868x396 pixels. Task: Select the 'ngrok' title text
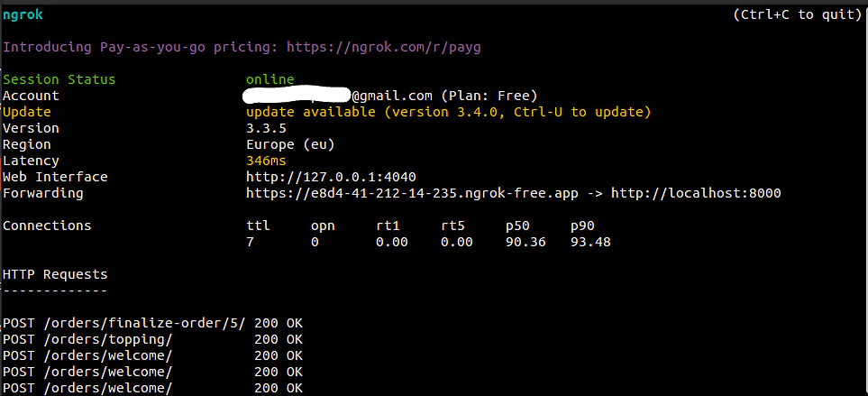[x=23, y=15]
